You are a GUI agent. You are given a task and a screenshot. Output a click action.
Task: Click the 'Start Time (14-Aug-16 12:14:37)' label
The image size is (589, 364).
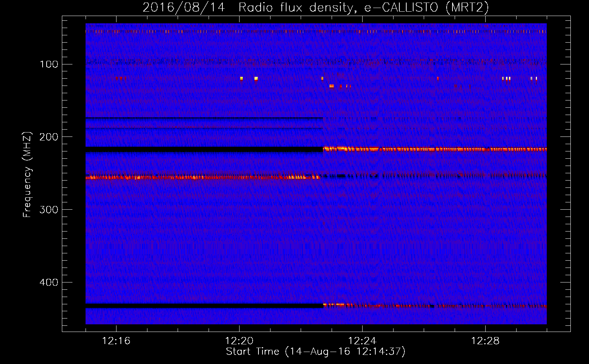coord(316,352)
